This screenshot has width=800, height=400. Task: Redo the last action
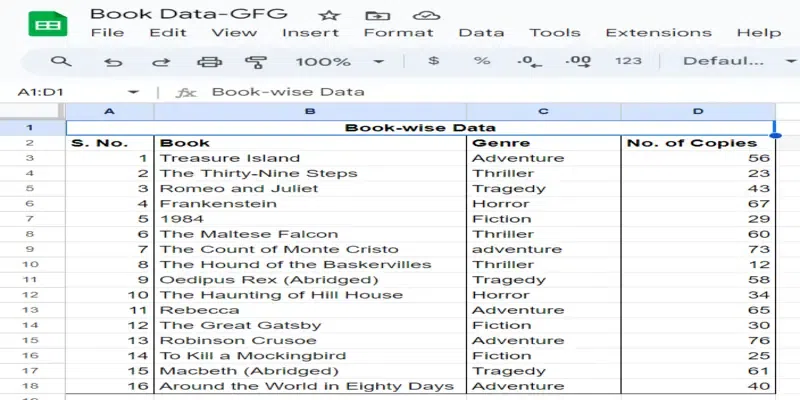[x=161, y=62]
